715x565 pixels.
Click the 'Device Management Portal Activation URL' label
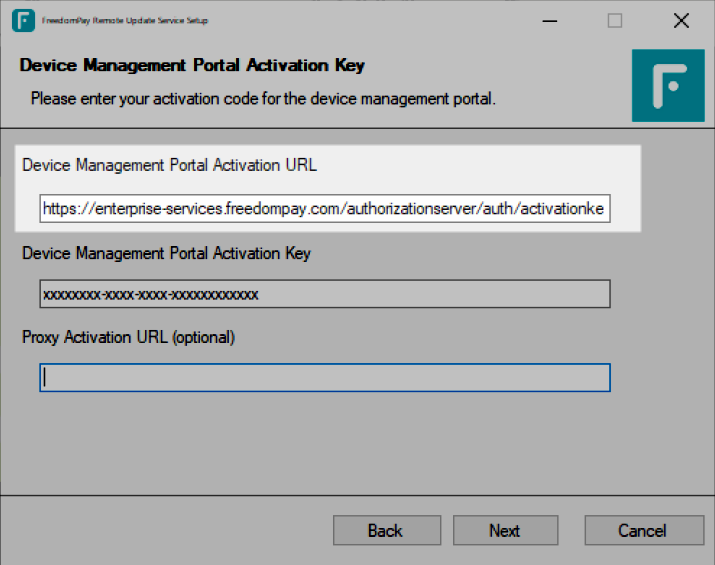(x=169, y=165)
